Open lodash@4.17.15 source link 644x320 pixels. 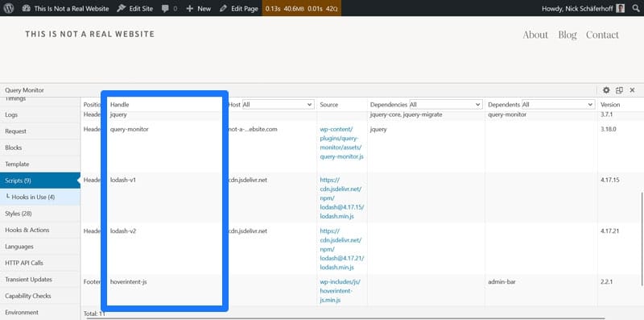tap(341, 197)
